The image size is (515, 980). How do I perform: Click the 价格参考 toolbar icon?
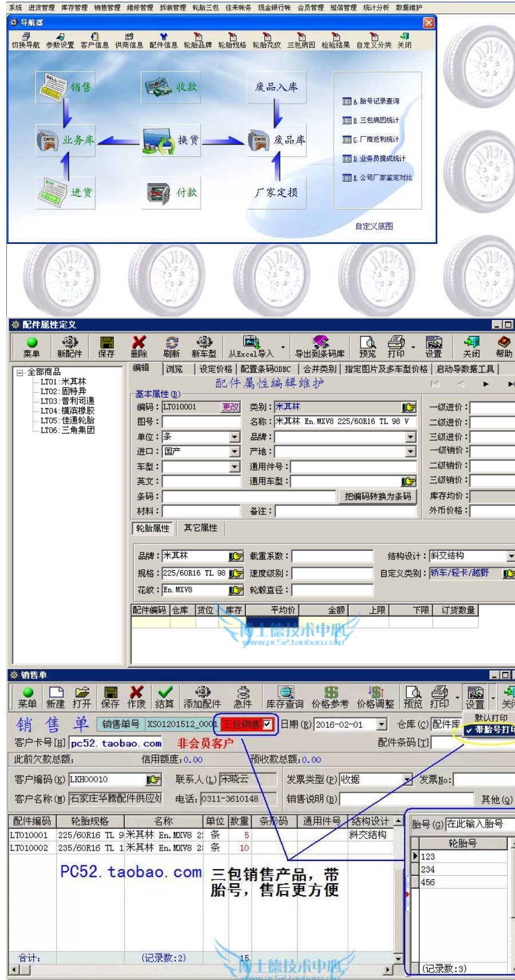(x=331, y=698)
